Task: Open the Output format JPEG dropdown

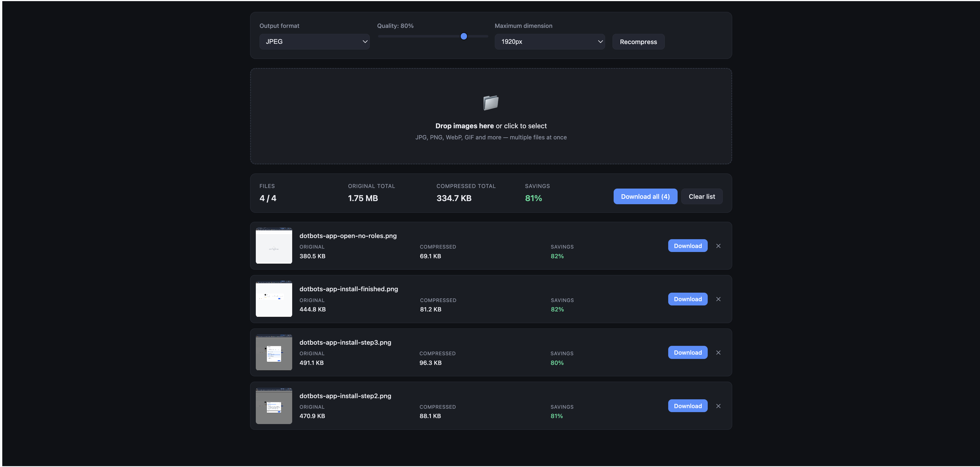Action: coord(314,42)
